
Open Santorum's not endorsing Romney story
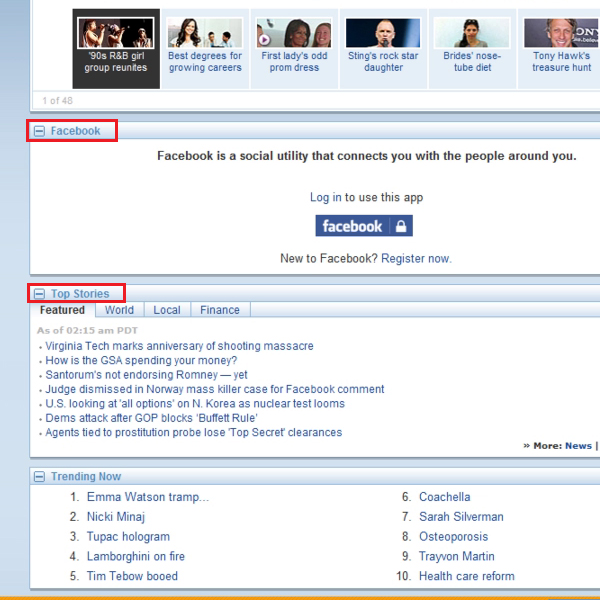coord(147,375)
